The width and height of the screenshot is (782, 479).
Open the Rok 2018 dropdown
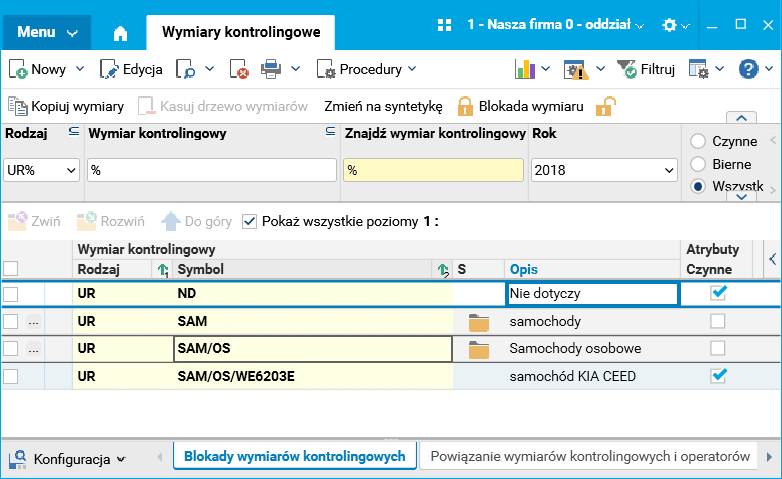[603, 171]
